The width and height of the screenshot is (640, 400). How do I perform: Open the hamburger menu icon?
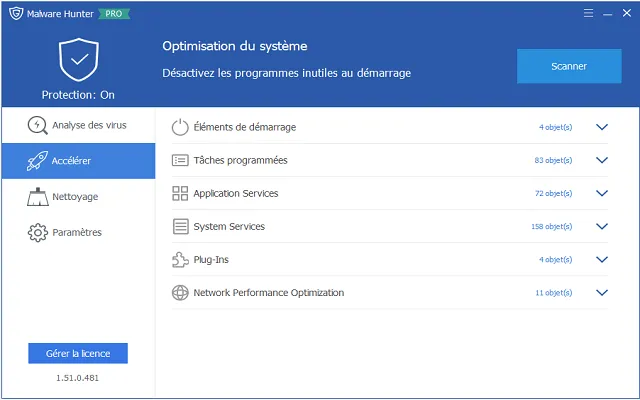point(588,13)
